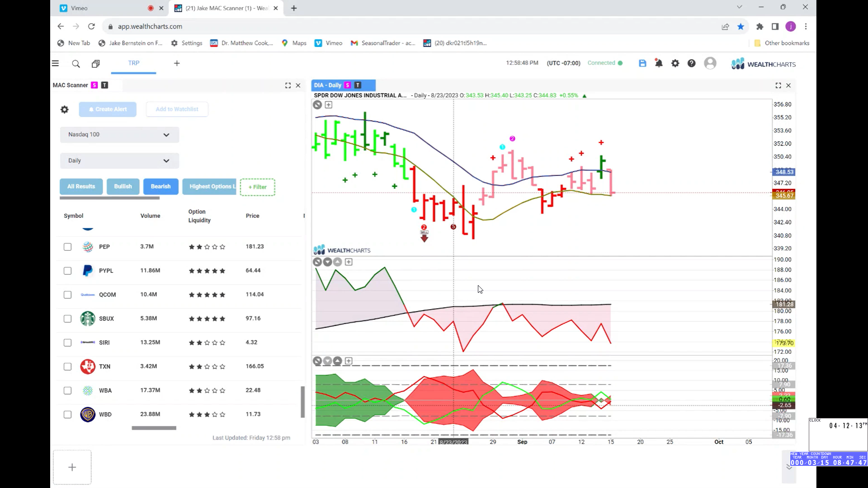Tick the QCOM checkbox
Screen dimensions: 868x488
[67, 295]
